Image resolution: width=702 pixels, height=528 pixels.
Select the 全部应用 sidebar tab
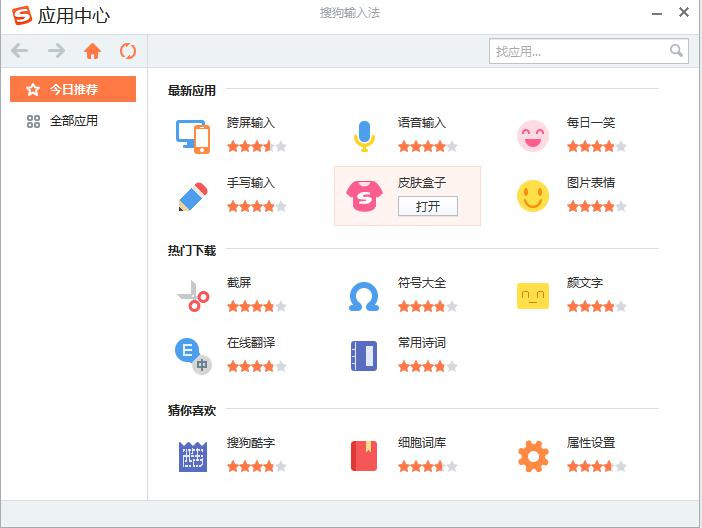point(73,121)
